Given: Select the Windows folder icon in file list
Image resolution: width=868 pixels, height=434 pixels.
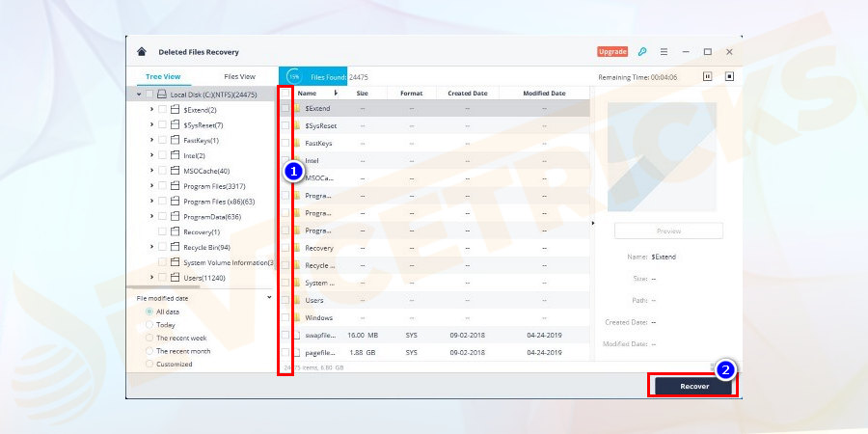Looking at the screenshot, I should coord(297,317).
